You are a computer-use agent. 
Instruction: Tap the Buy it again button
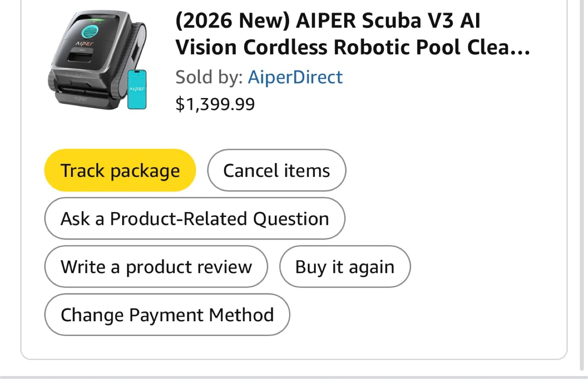coord(345,267)
